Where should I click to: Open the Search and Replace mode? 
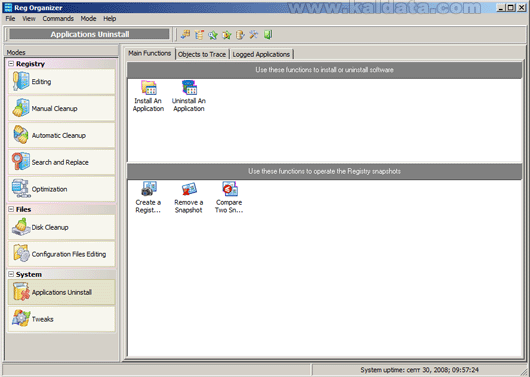click(62, 162)
